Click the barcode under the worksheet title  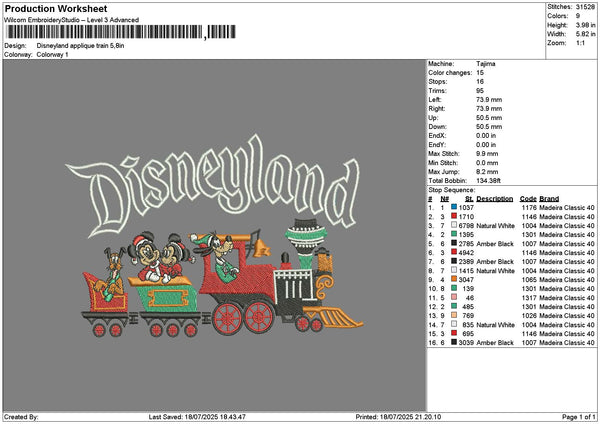tap(121, 32)
